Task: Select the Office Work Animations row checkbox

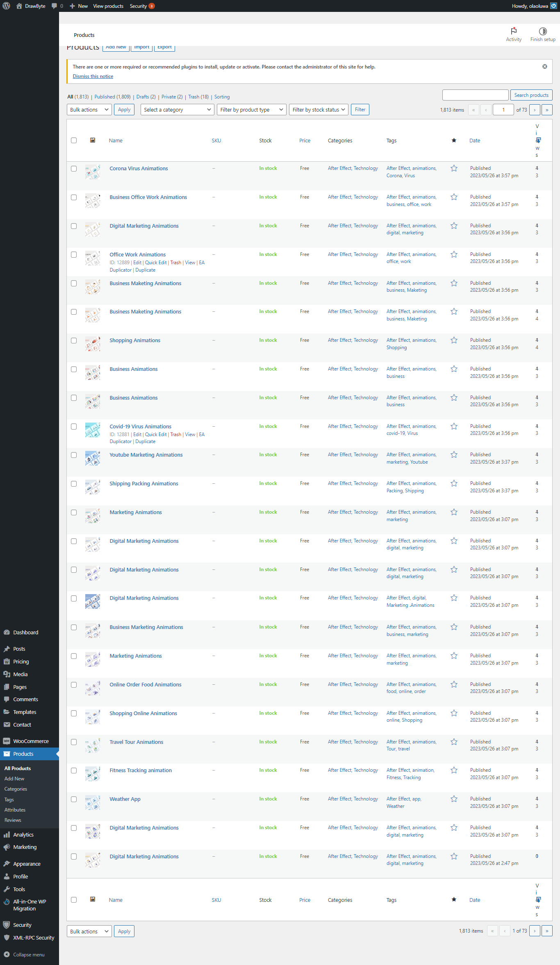Action: [74, 255]
